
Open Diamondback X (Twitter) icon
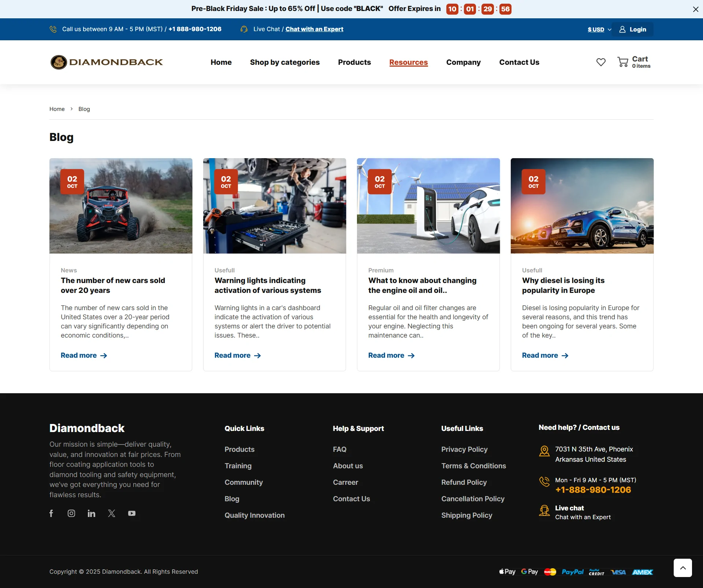tap(112, 513)
